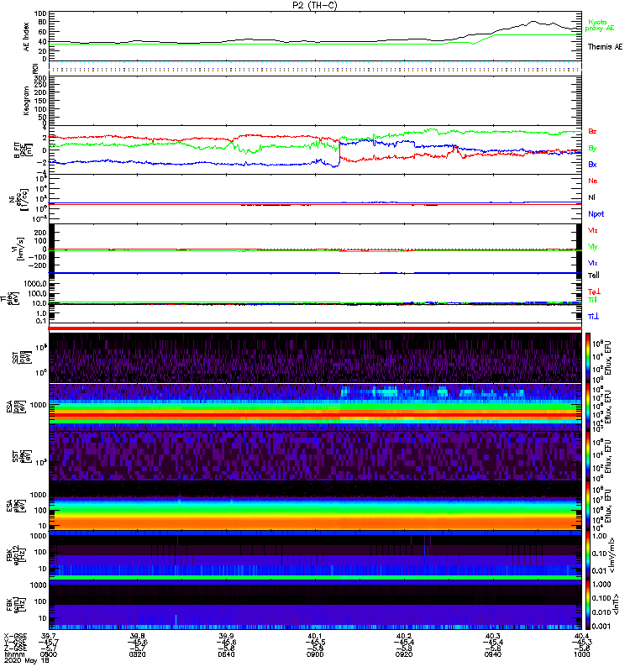Click the thick red horizontal status bar
The width and height of the screenshot is (630, 672).
[315, 328]
